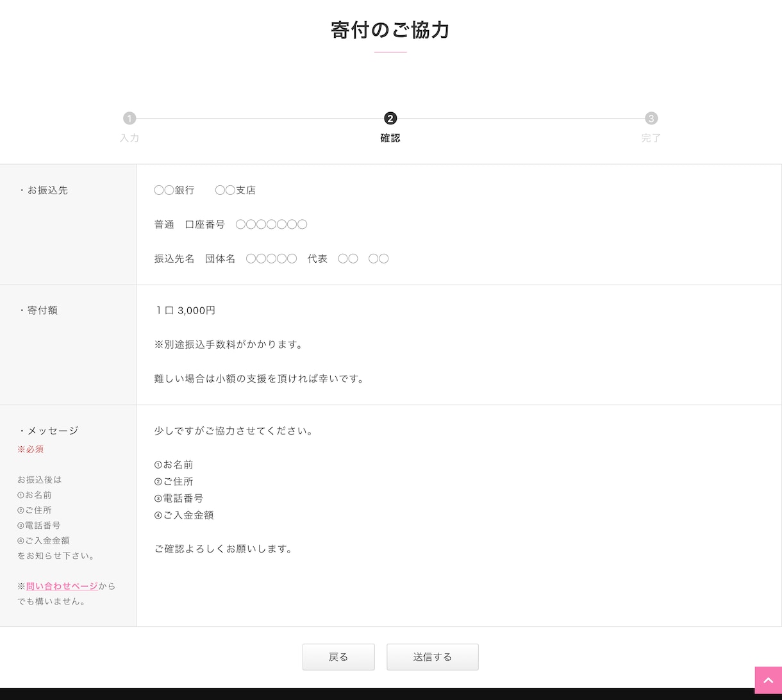Click the ・お振込先 row label
Screen dimensions: 782x700
coord(42,190)
